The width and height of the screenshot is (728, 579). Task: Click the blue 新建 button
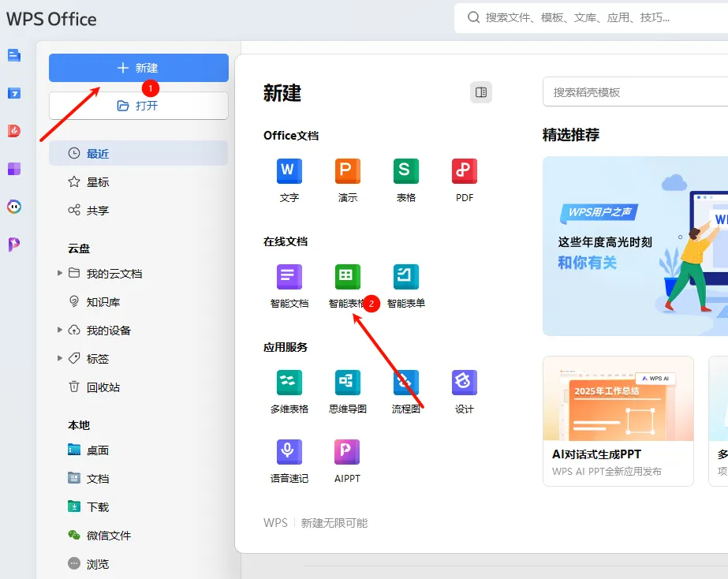tap(138, 68)
